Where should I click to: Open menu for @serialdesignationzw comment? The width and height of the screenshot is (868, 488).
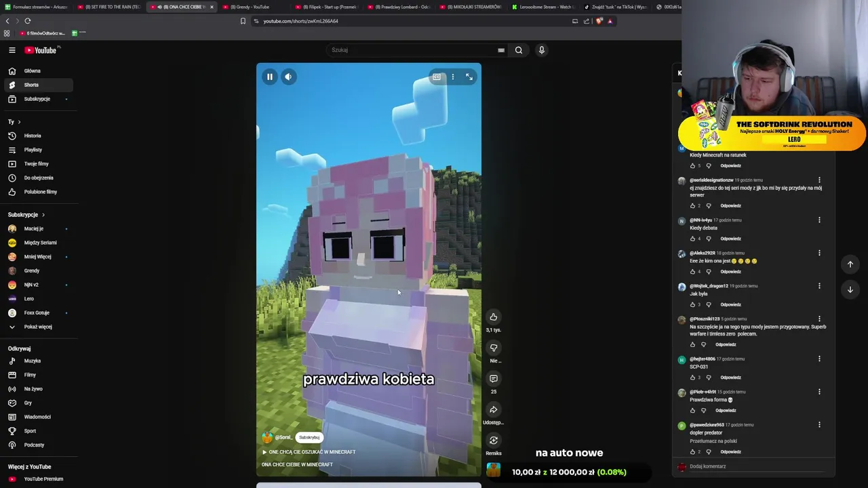pos(819,180)
